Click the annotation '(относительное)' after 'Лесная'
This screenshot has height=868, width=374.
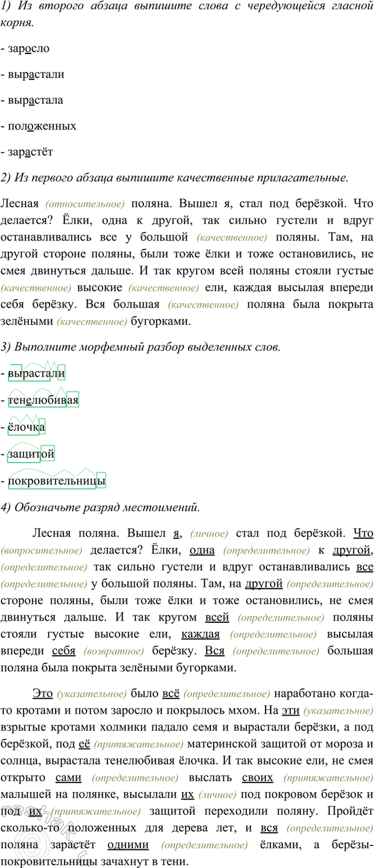coord(85,204)
